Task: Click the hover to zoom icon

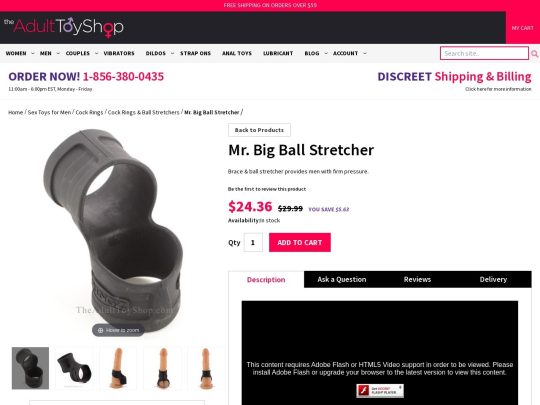Action: pos(101,330)
